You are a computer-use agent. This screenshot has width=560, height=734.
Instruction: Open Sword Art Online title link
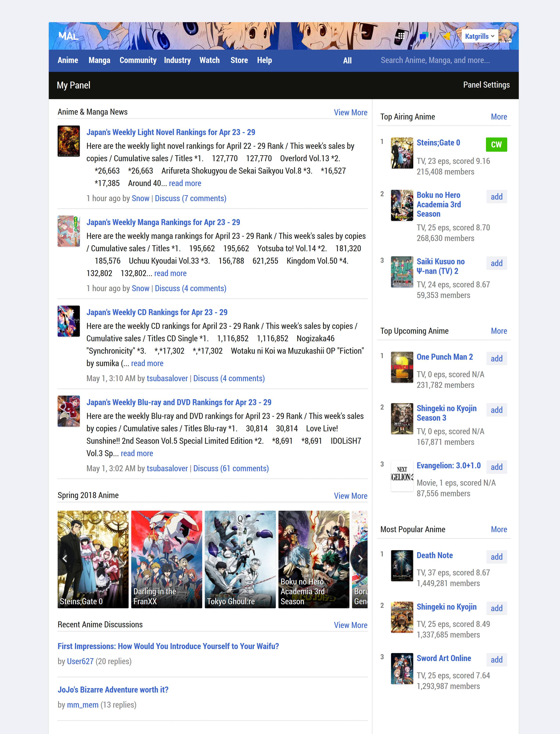[x=444, y=658]
